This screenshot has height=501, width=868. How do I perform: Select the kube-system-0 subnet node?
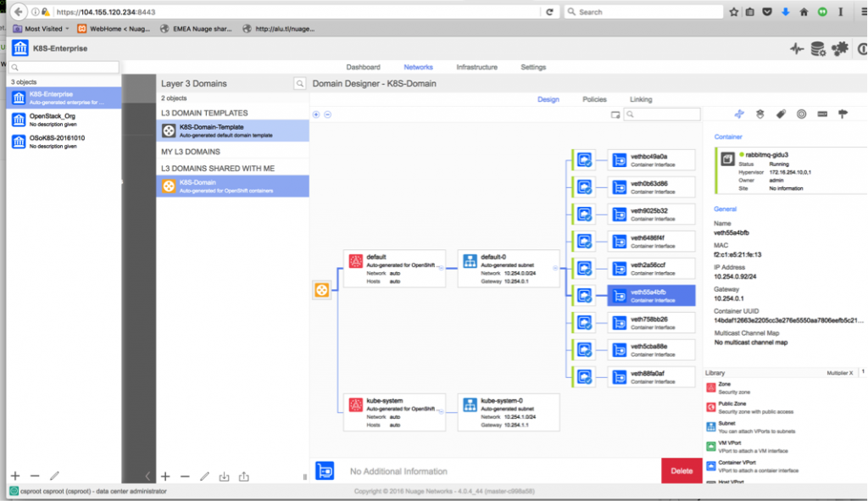(509, 413)
